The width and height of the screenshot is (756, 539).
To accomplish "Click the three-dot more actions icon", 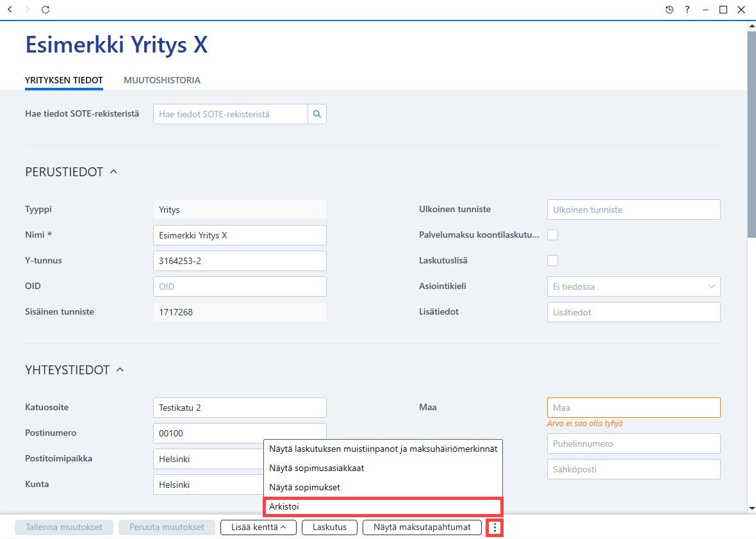I will 495,527.
